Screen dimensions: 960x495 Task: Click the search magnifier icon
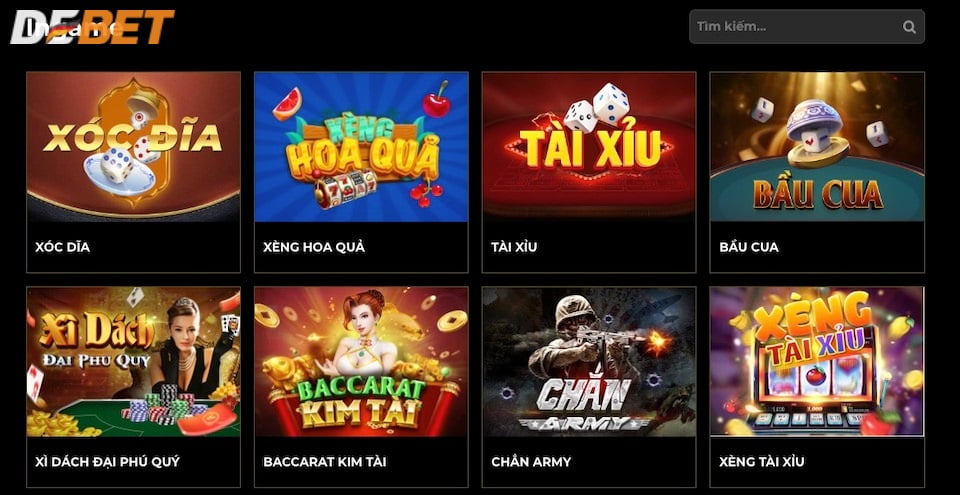(x=909, y=27)
